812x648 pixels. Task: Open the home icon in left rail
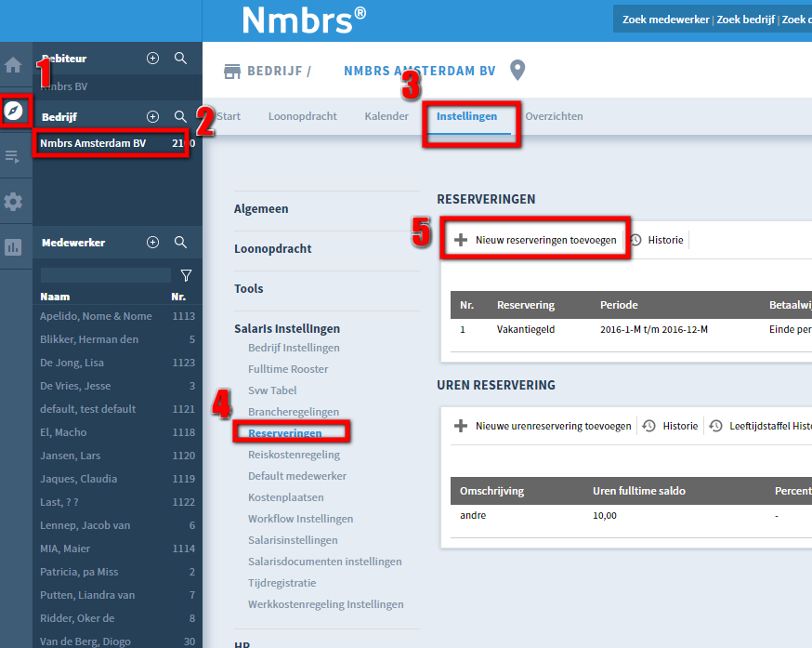click(x=13, y=65)
